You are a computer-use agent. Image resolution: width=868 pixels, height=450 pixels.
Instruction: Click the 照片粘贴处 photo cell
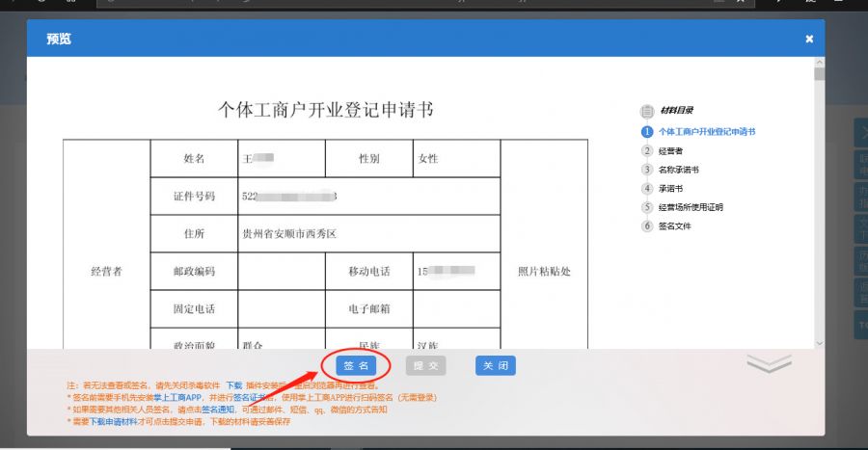[x=544, y=244]
